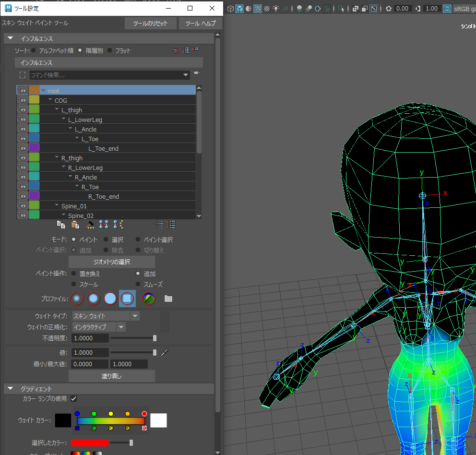Image resolution: width=476 pixels, height=455 pixels.
Task: Collapse the root joint tree node
Action: pos(43,90)
